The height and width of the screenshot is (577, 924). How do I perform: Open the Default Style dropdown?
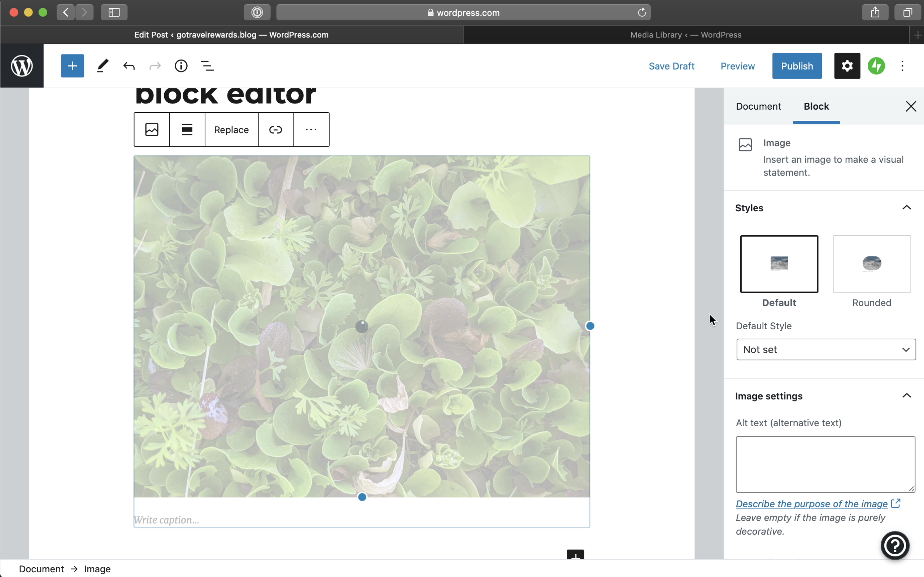coord(825,349)
